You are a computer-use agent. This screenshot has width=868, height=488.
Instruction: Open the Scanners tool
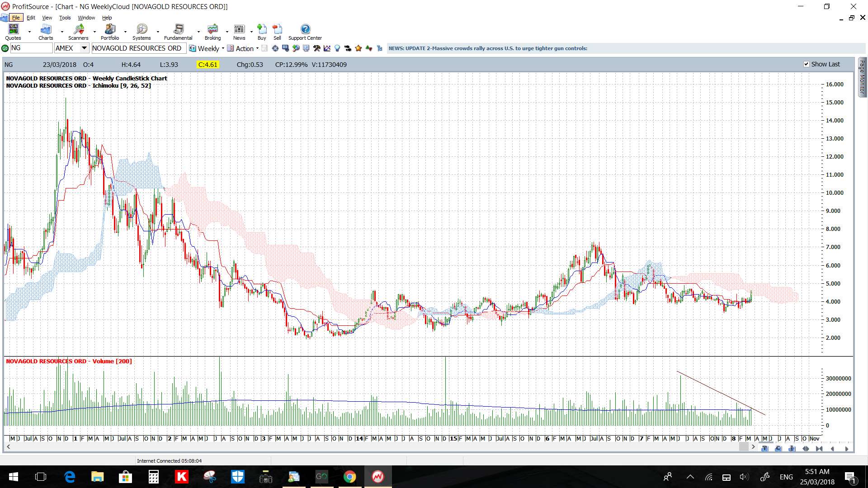point(78,33)
